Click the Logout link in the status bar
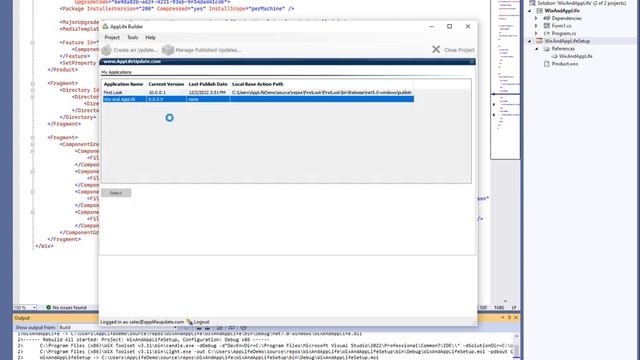The height and width of the screenshot is (360, 640). [x=201, y=322]
